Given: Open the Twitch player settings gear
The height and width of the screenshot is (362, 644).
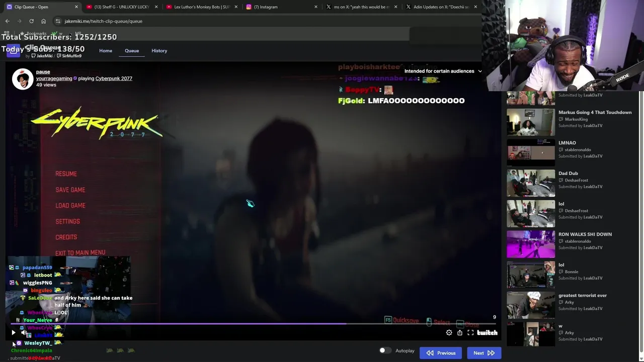Looking at the screenshot, I should pos(449,332).
